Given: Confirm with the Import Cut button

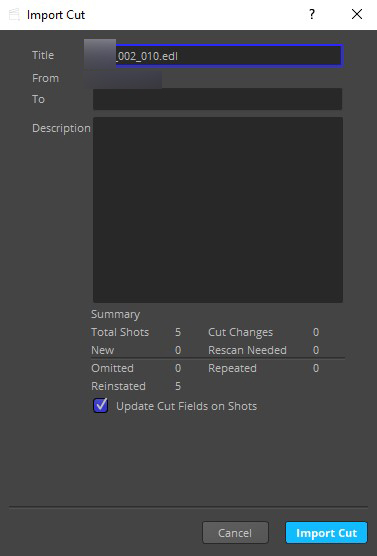Looking at the screenshot, I should point(326,533).
